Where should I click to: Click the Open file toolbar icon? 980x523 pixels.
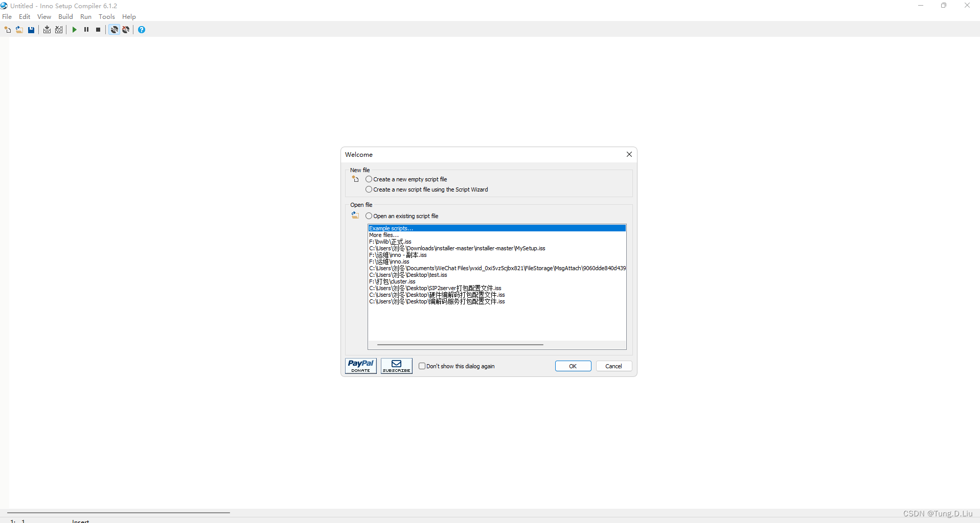19,30
